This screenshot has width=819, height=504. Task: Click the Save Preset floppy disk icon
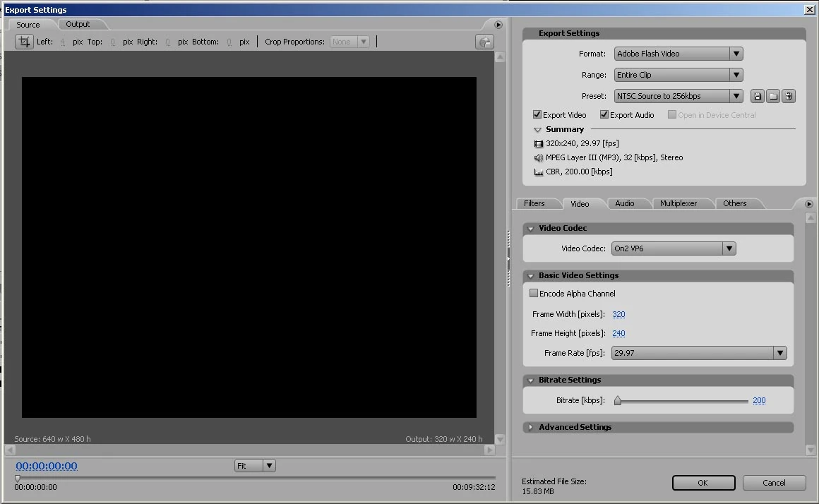tap(757, 97)
